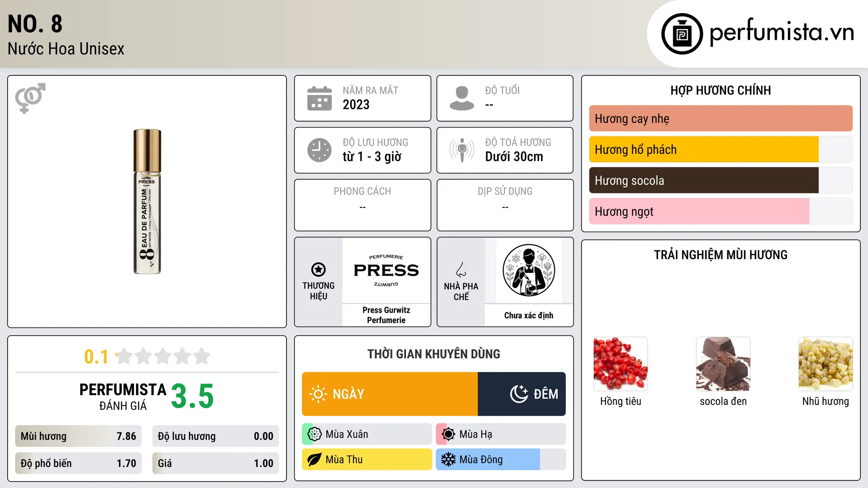Click the sun icon for Mùa Hạ
The image size is (868, 488).
tap(448, 434)
